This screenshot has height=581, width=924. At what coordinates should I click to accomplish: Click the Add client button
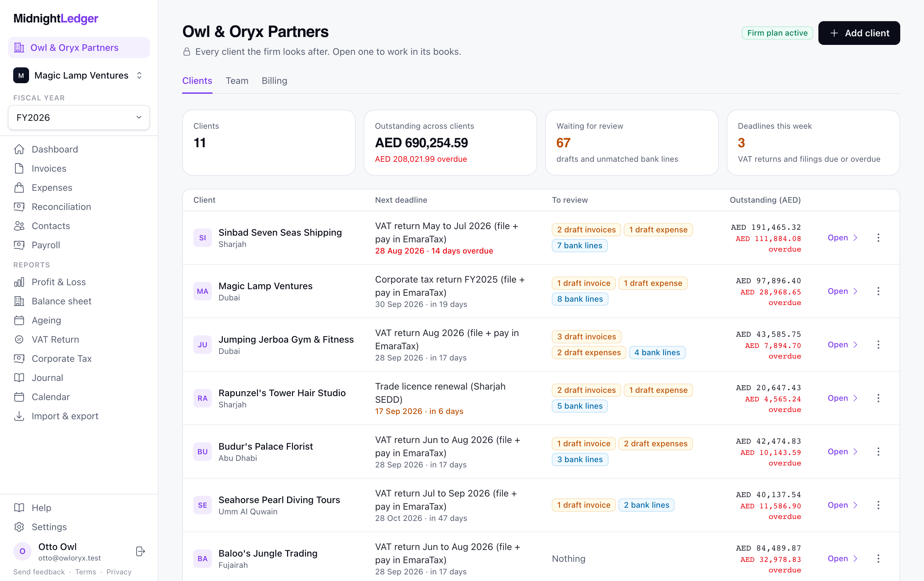point(859,33)
